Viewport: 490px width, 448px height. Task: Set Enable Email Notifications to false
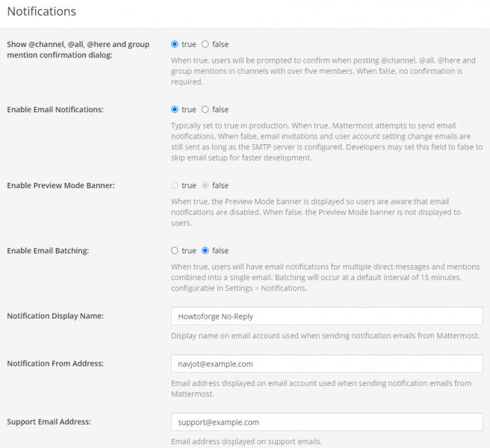[205, 110]
